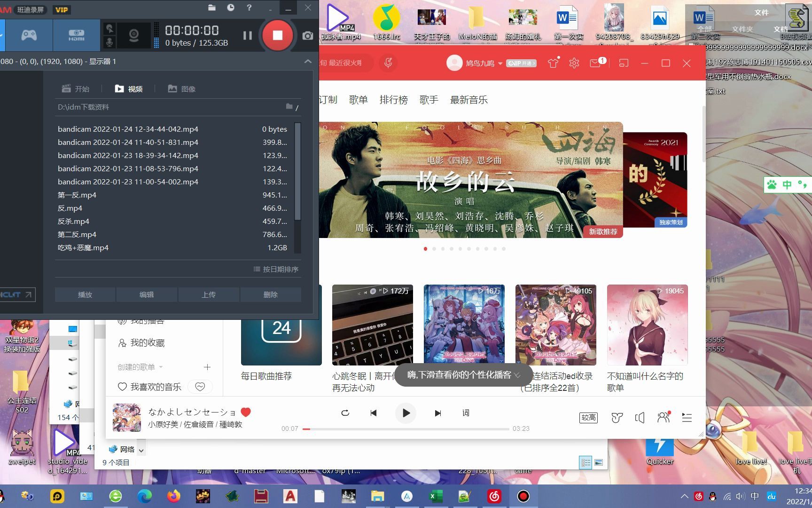812x508 pixels.
Task: Open the 排行榜 tab
Action: pyautogui.click(x=394, y=100)
